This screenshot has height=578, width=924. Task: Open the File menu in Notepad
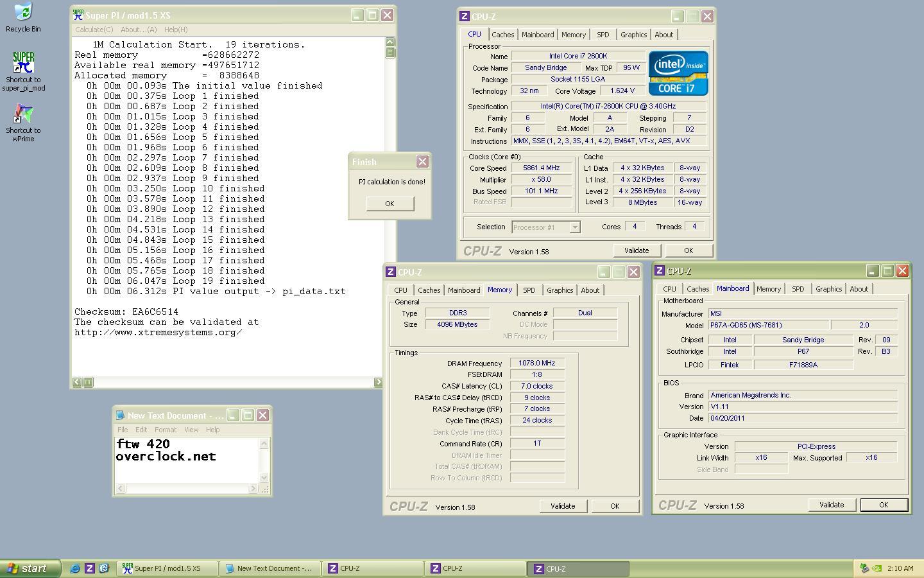[123, 430]
